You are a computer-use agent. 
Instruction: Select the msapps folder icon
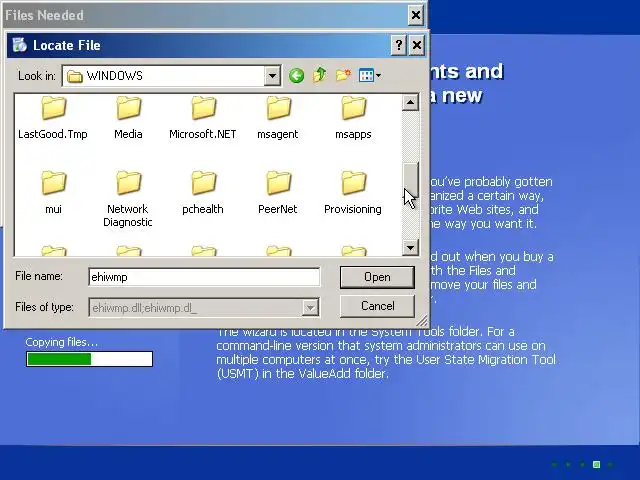click(x=353, y=108)
